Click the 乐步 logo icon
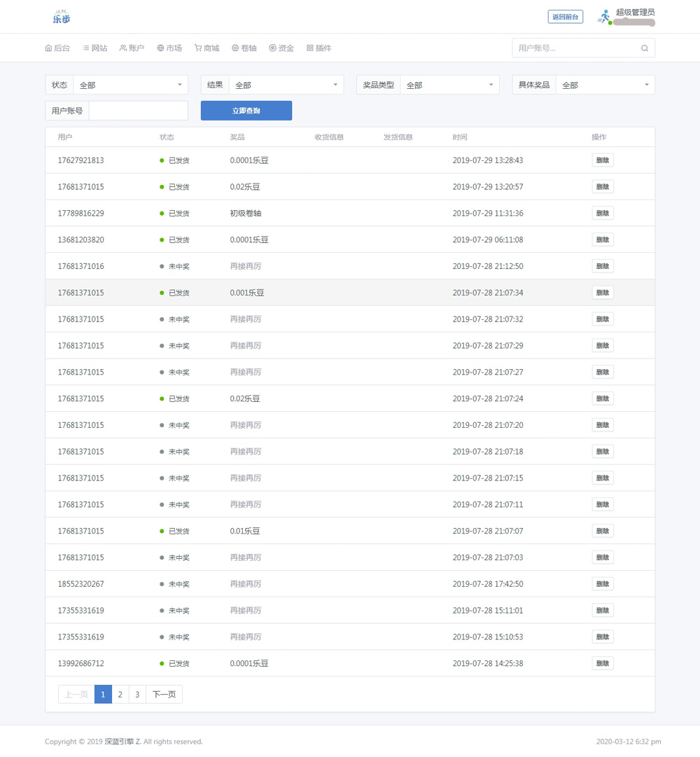This screenshot has width=700, height=757. (x=62, y=18)
